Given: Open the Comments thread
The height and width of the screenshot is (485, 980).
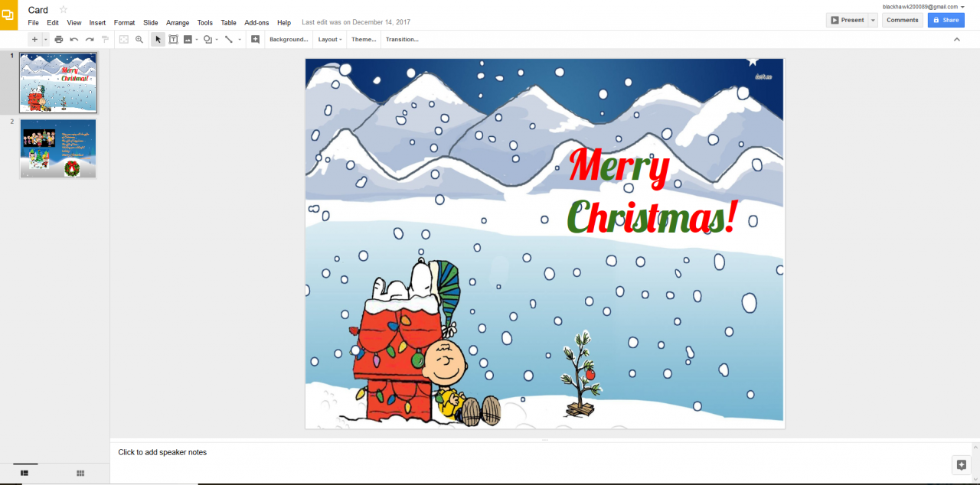Looking at the screenshot, I should [x=903, y=20].
